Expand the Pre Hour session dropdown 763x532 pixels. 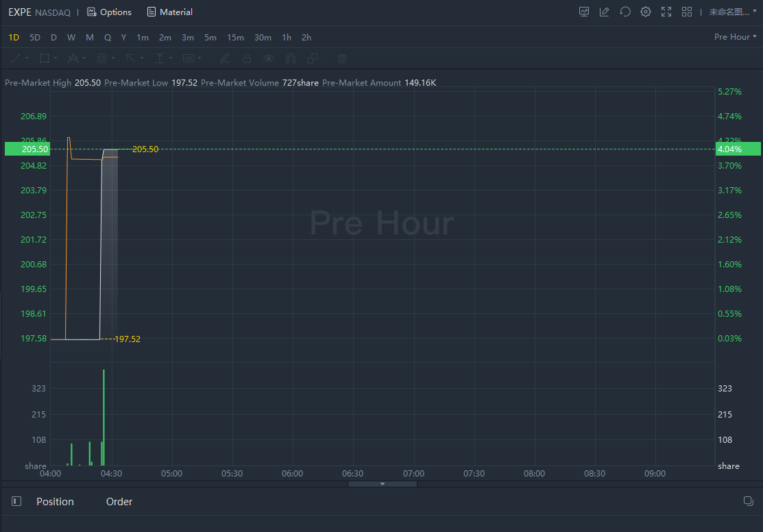[x=735, y=37]
